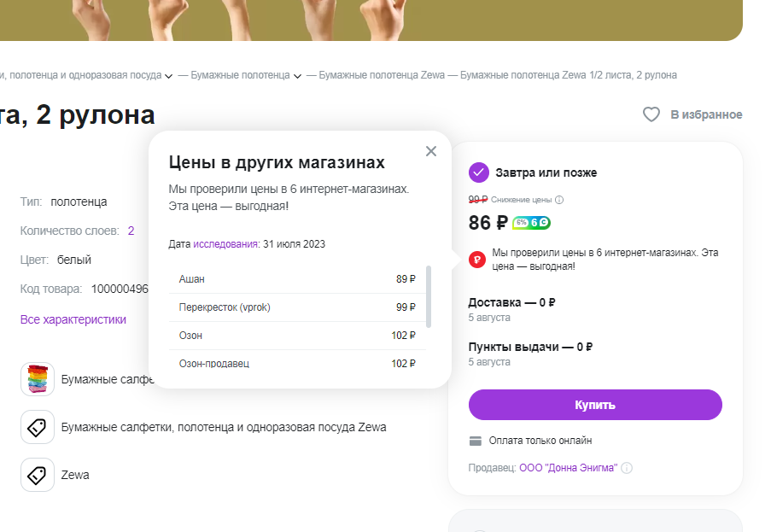Select the Завтра или позже checkmark

[478, 172]
